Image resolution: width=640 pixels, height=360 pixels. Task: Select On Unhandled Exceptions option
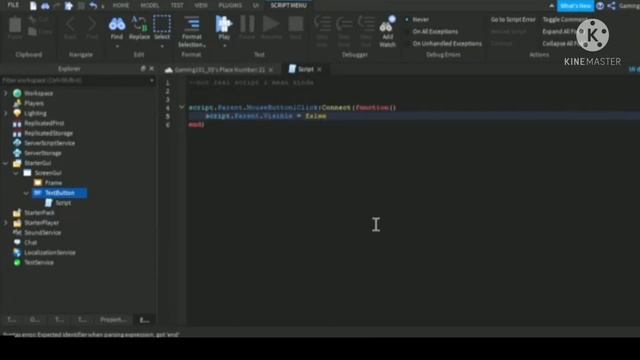[443, 43]
